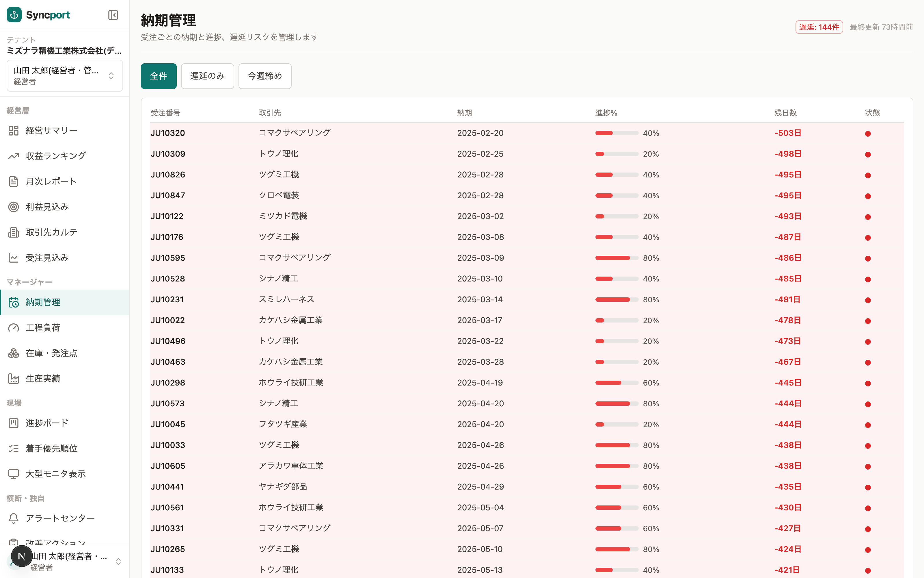924x578 pixels.
Task: Open 工程負荷 gauge icon
Action: (14, 328)
